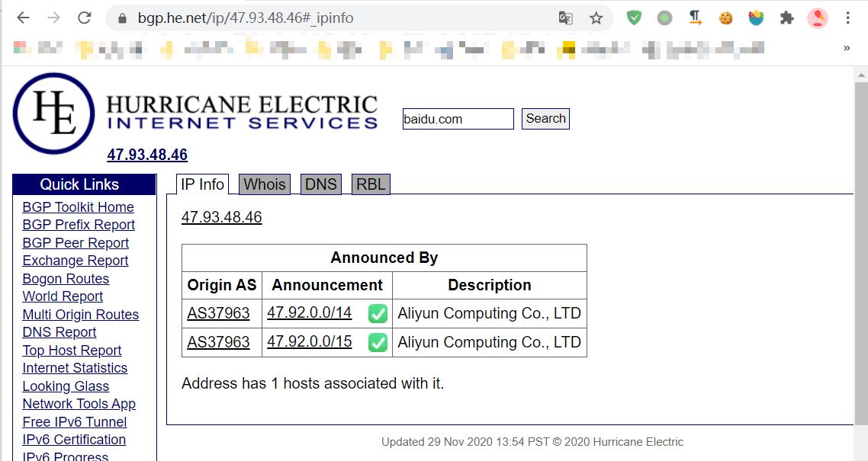Image resolution: width=868 pixels, height=461 pixels.
Task: Click the Announced By table title
Action: 384,258
